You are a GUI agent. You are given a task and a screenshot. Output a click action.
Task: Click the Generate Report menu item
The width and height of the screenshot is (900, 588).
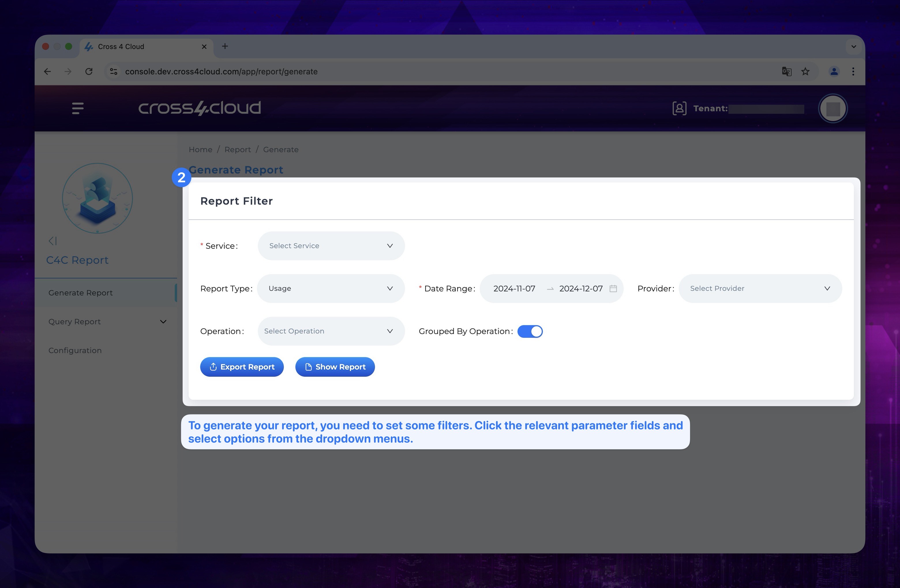coord(80,292)
